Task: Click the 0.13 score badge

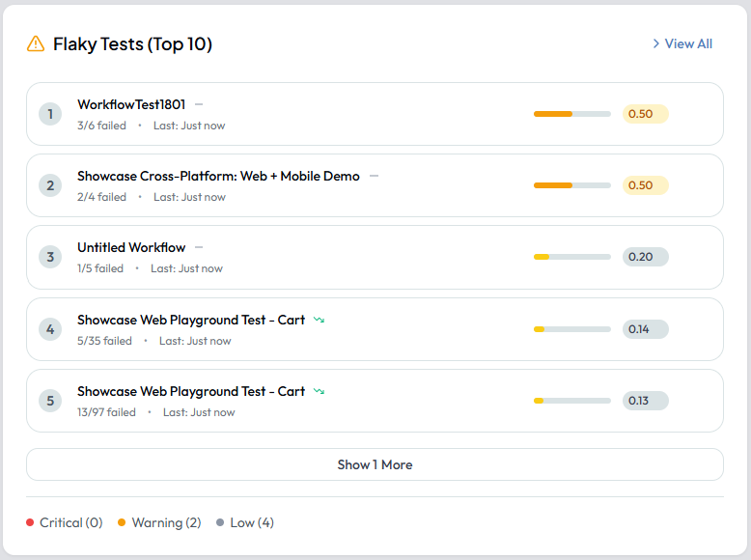Action: pyautogui.click(x=645, y=401)
